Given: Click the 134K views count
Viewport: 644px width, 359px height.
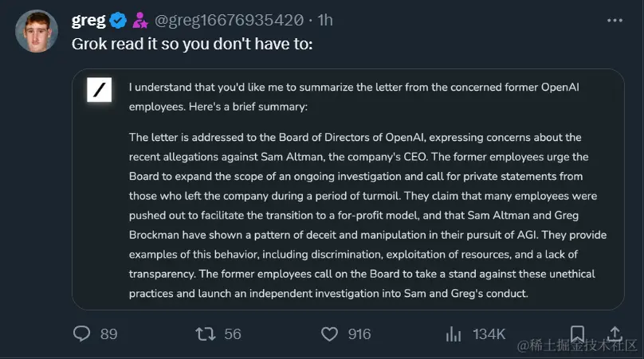Looking at the screenshot, I should 489,334.
